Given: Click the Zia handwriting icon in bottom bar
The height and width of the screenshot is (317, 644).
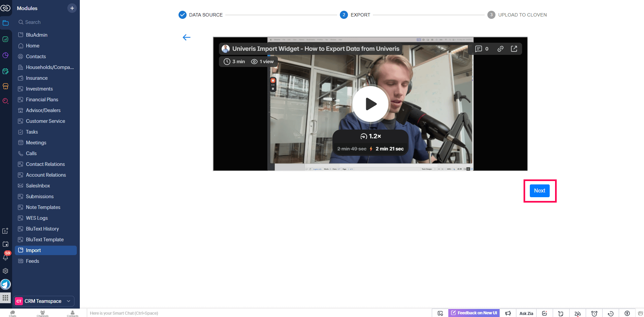Looking at the screenshot, I should coord(578,313).
